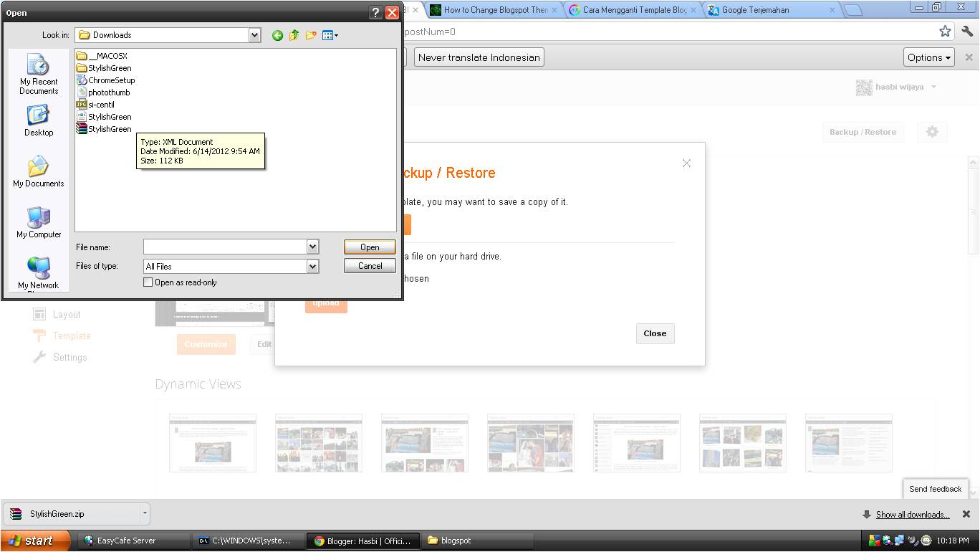The image size is (980, 552).
Task: Click the Windows Security Center shield tray icon
Action: click(x=874, y=541)
